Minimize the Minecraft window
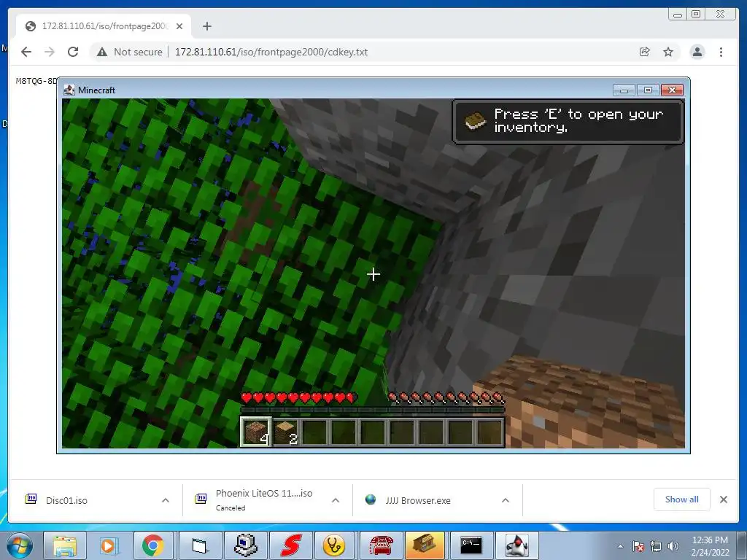The image size is (747, 560). click(x=624, y=90)
